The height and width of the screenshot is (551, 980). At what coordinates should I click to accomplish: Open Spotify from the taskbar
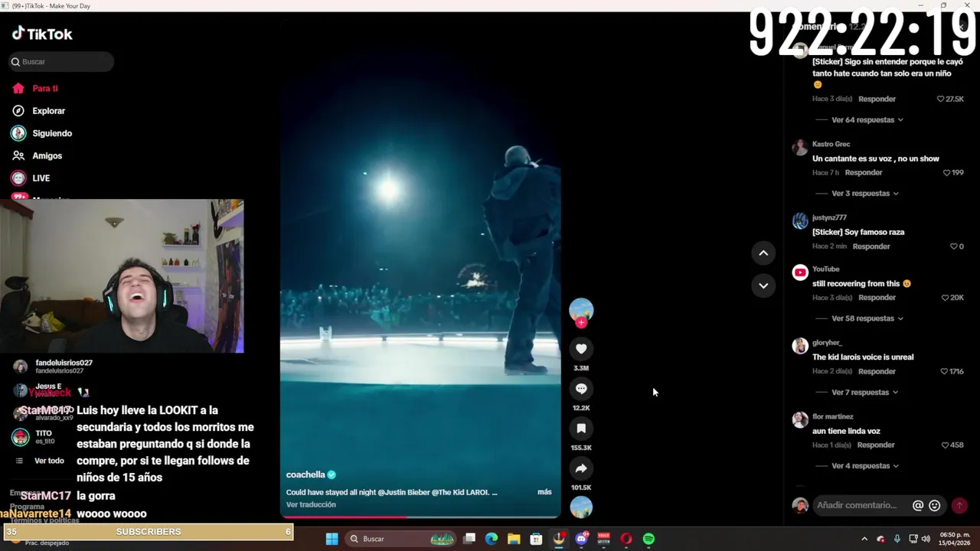(648, 539)
